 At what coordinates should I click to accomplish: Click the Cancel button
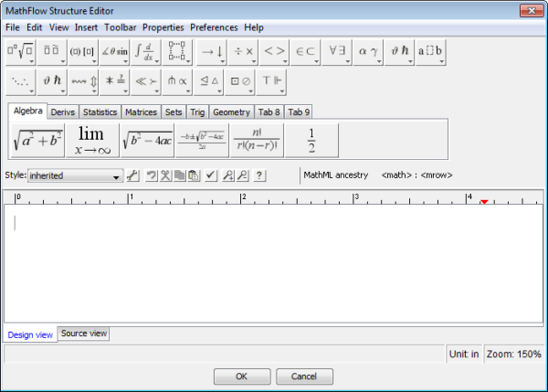pos(304,376)
